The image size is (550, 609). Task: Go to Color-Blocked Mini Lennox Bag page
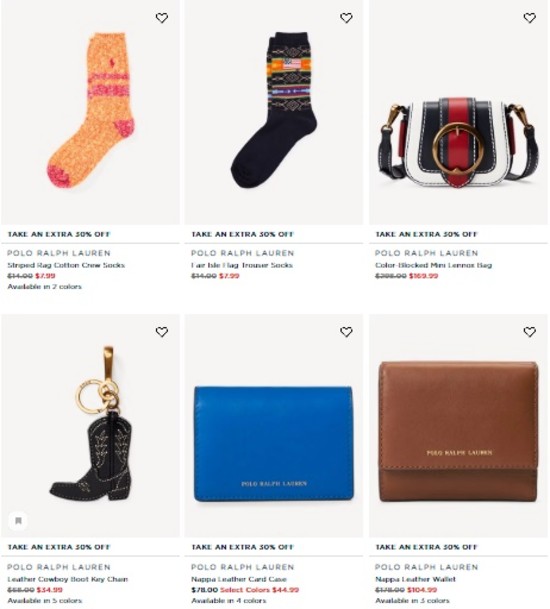433,265
